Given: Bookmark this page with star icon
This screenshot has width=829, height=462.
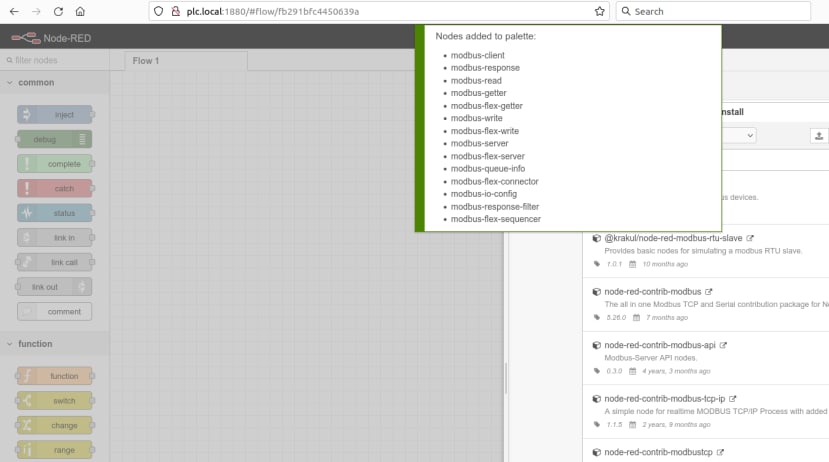Looking at the screenshot, I should [600, 11].
